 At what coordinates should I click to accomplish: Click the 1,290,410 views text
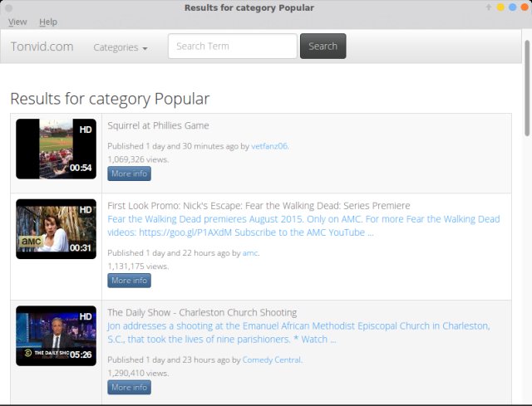(x=138, y=374)
